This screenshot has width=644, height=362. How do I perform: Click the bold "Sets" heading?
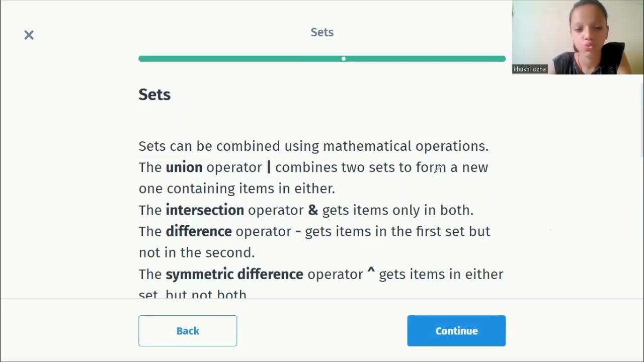[154, 95]
